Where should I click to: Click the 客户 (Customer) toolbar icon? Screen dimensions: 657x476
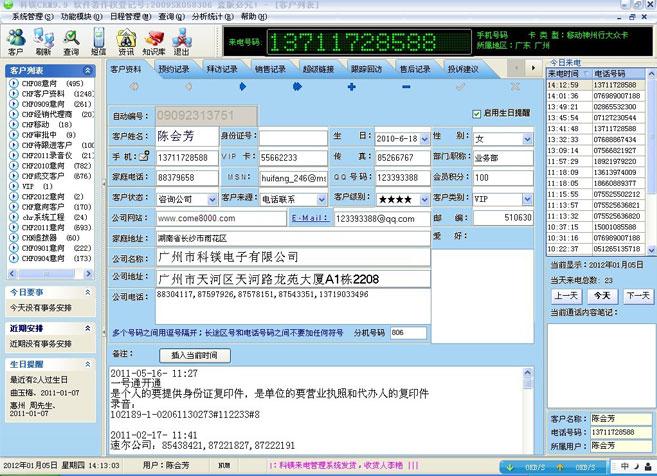pos(15,40)
